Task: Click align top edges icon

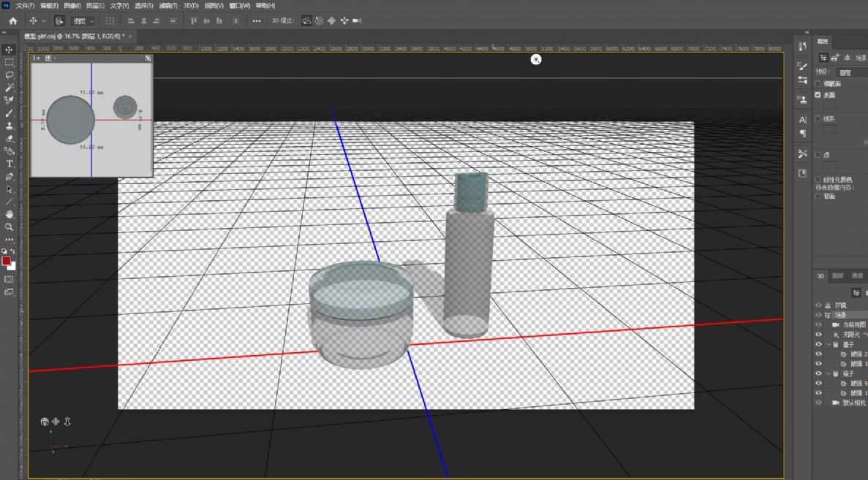Action: 194,21
